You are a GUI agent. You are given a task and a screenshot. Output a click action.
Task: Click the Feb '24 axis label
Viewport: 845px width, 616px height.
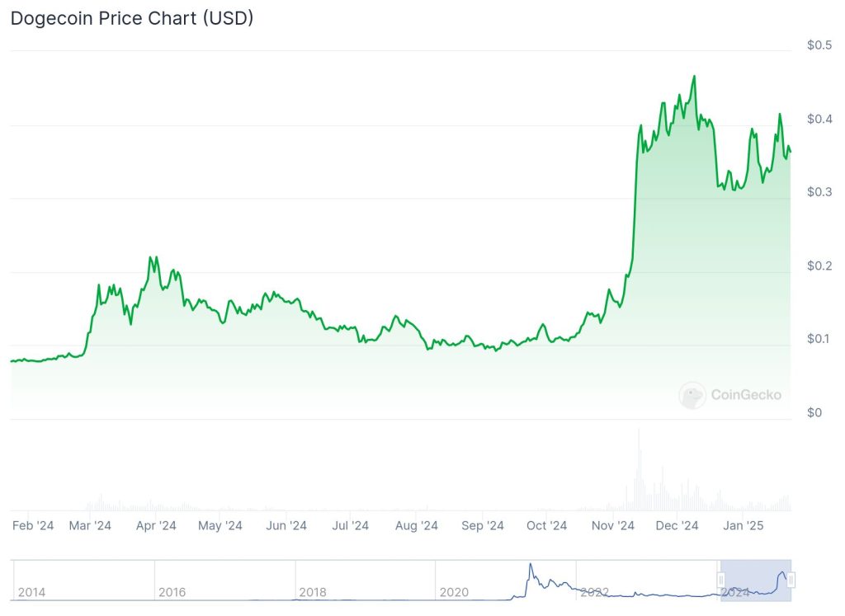33,525
